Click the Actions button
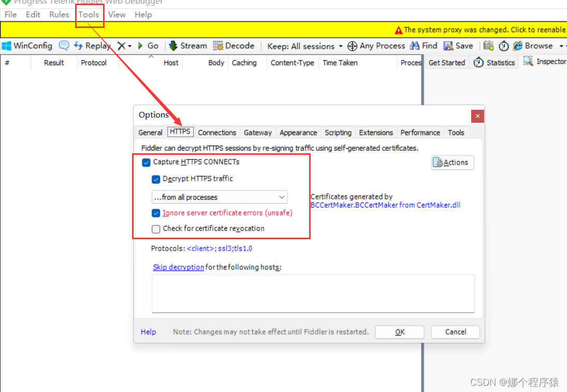 tap(452, 162)
